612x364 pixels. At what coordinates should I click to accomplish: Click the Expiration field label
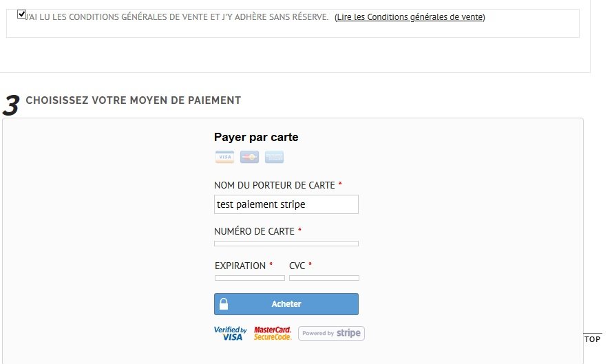pos(240,266)
